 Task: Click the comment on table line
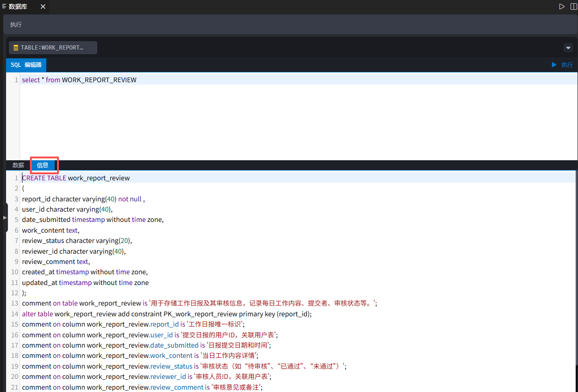point(199,303)
